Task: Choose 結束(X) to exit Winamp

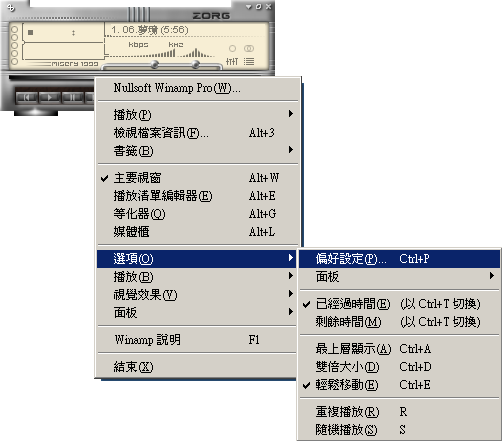Action: click(x=197, y=367)
